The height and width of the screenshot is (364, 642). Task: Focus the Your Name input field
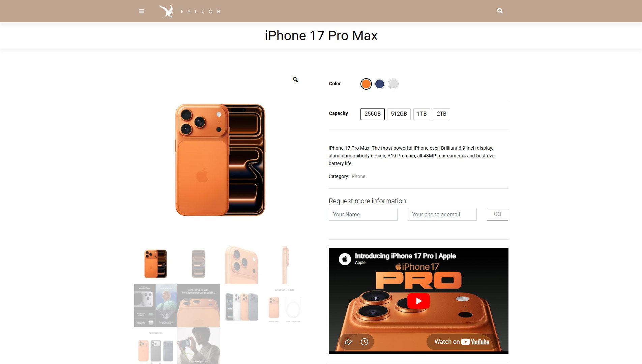363,214
